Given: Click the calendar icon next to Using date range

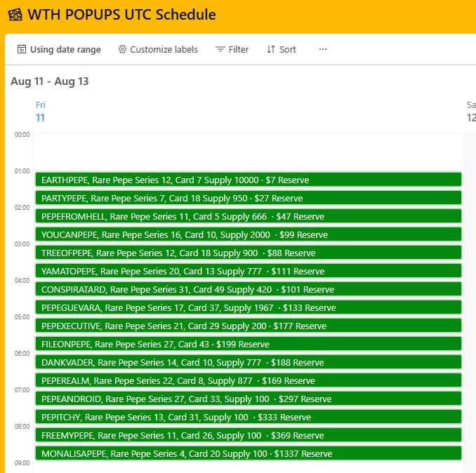Looking at the screenshot, I should click(22, 49).
